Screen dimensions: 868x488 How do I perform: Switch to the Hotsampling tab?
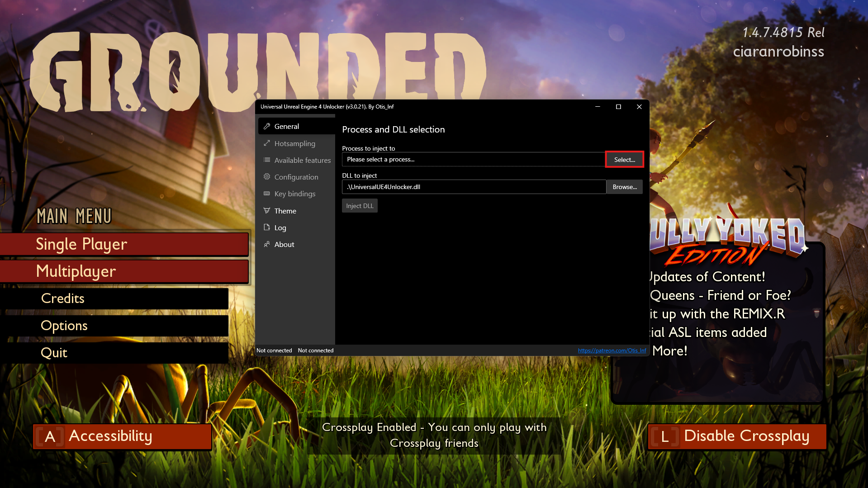point(297,143)
